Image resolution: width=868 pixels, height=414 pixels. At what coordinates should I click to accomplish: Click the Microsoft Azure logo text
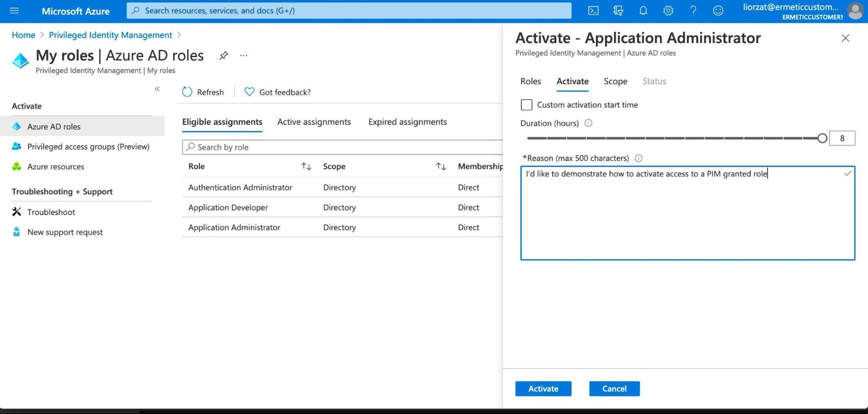(x=76, y=11)
